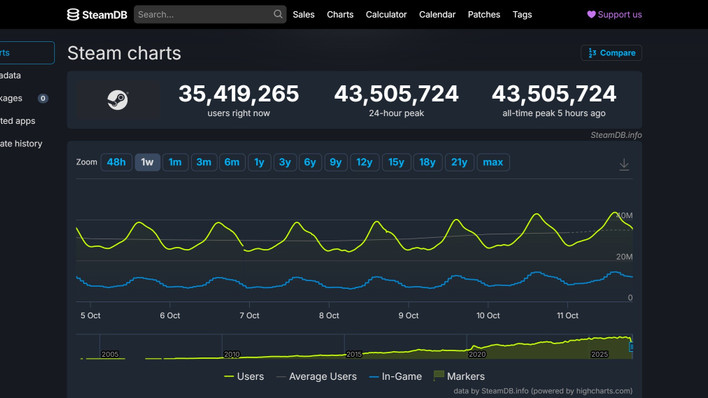Screen dimensions: 708x398
Task: Click the Steam logo thumbnail
Action: (x=118, y=100)
